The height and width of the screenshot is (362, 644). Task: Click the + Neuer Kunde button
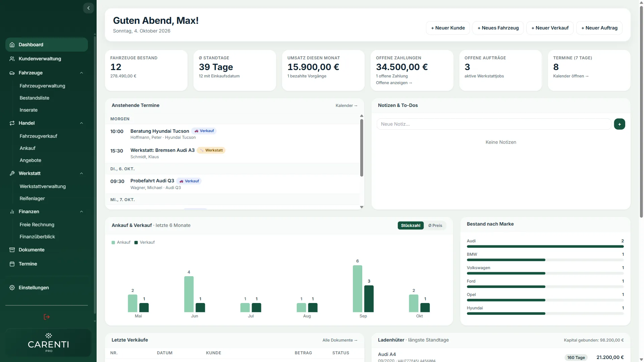pyautogui.click(x=448, y=28)
